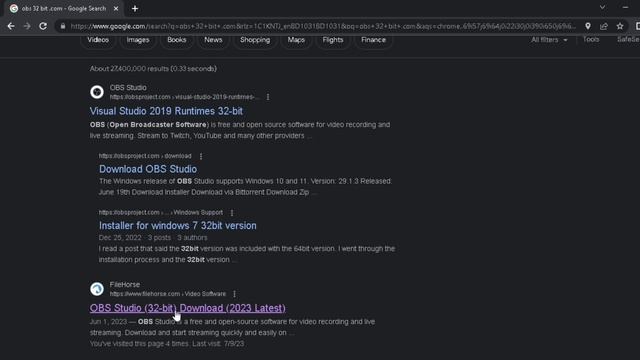Open the tab search chevron
The height and width of the screenshot is (360, 640).
[602, 7]
